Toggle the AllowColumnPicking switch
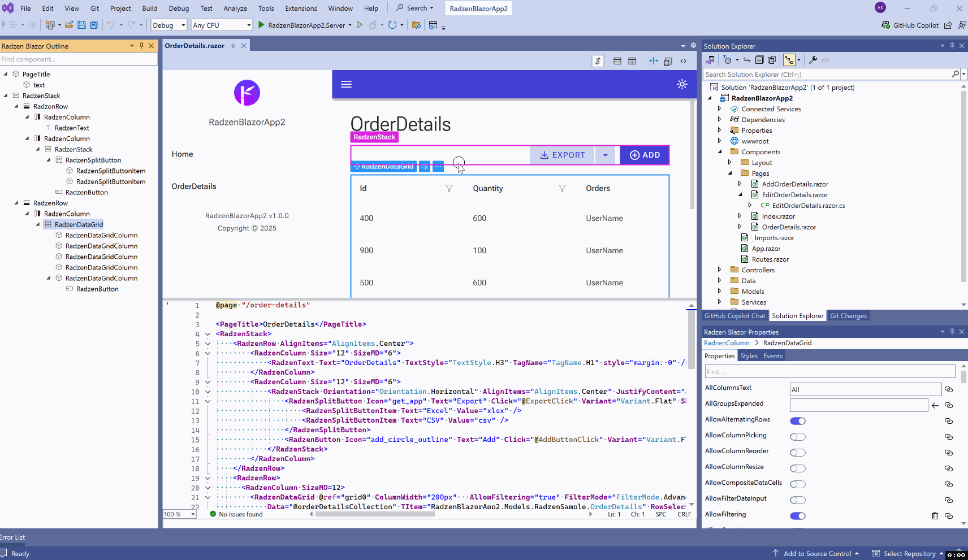This screenshot has height=560, width=968. coord(798,437)
